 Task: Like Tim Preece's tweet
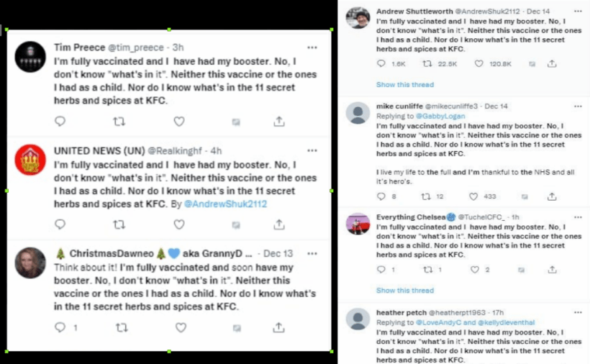pyautogui.click(x=179, y=122)
